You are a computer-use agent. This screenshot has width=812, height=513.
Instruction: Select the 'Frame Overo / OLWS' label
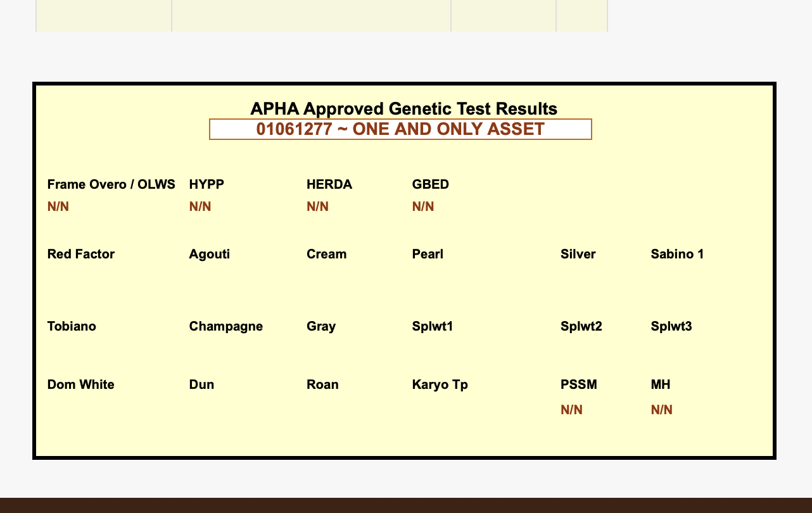[111, 184]
